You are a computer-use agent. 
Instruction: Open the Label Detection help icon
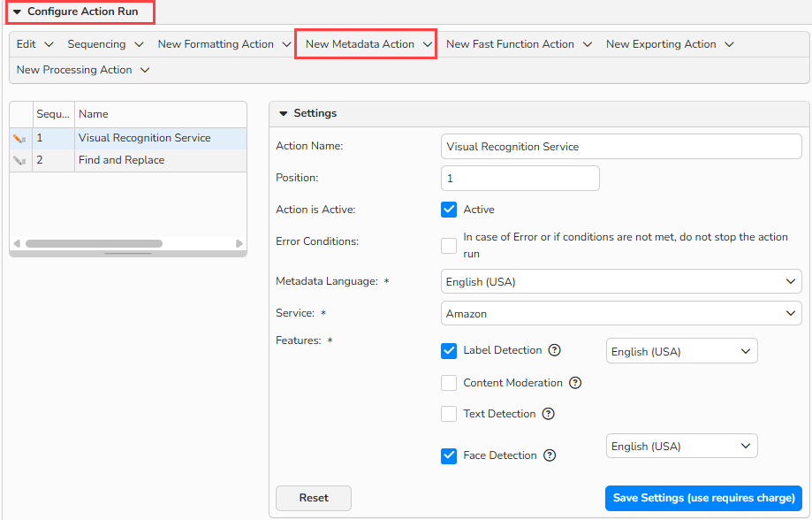[555, 350]
